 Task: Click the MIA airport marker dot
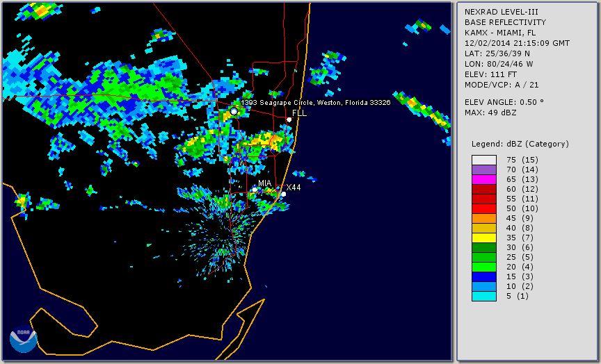click(x=255, y=190)
